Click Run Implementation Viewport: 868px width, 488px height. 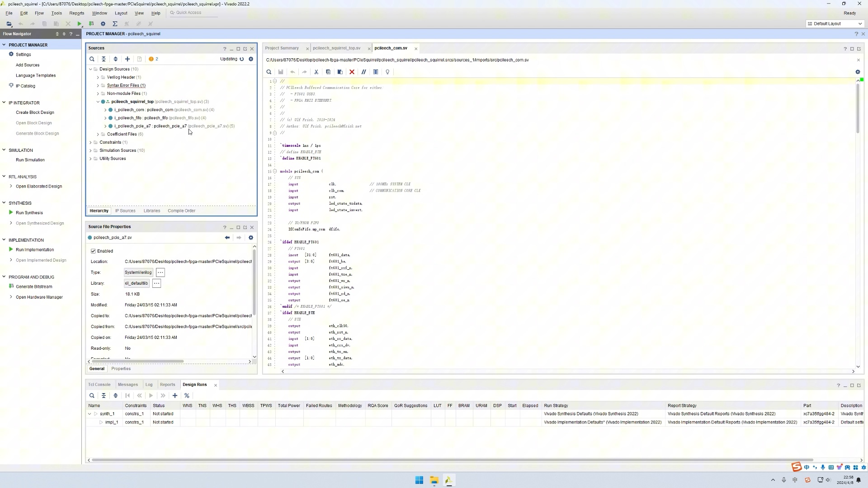(35, 250)
